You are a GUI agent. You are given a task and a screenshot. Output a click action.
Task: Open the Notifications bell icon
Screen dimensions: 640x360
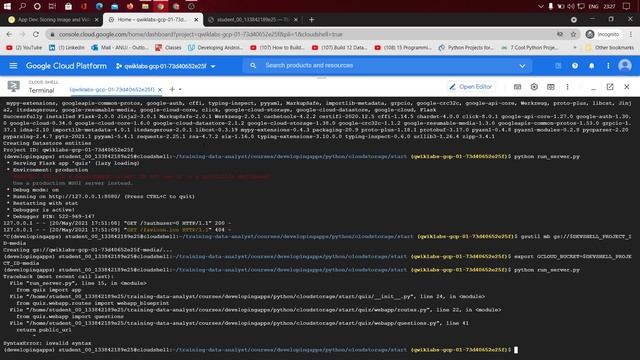(x=591, y=66)
